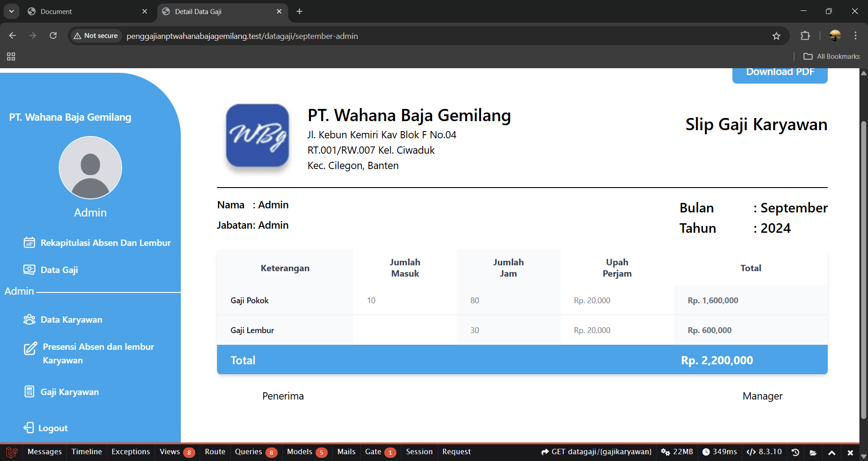This screenshot has height=461, width=868.
Task: Open the Mails debugbar tab
Action: point(346,452)
